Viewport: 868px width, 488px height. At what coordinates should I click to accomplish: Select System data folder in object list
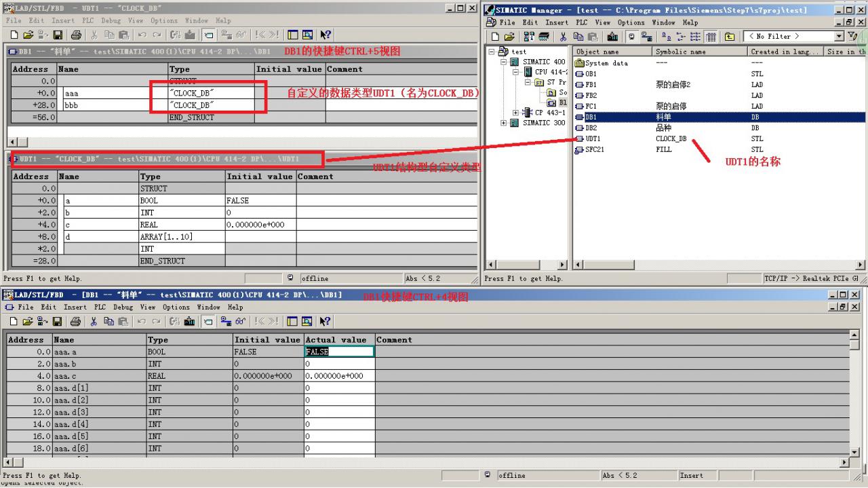tap(601, 63)
